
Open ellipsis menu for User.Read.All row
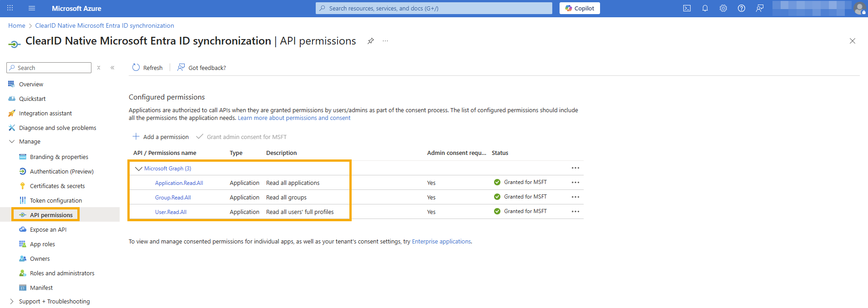[x=575, y=212]
